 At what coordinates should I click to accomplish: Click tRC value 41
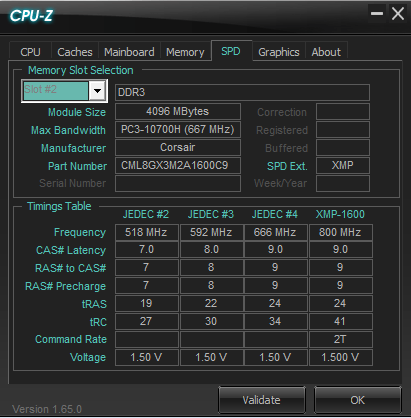[x=340, y=321]
